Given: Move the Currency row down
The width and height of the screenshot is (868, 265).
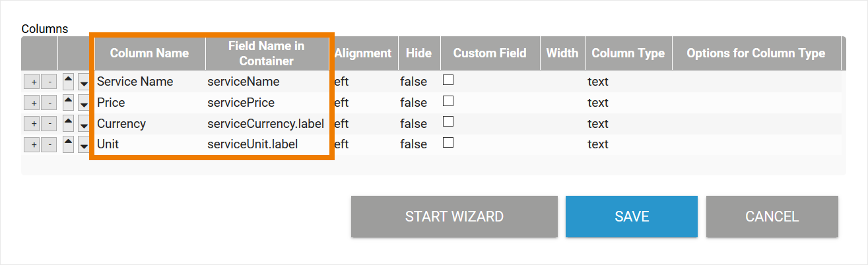Looking at the screenshot, I should (84, 125).
